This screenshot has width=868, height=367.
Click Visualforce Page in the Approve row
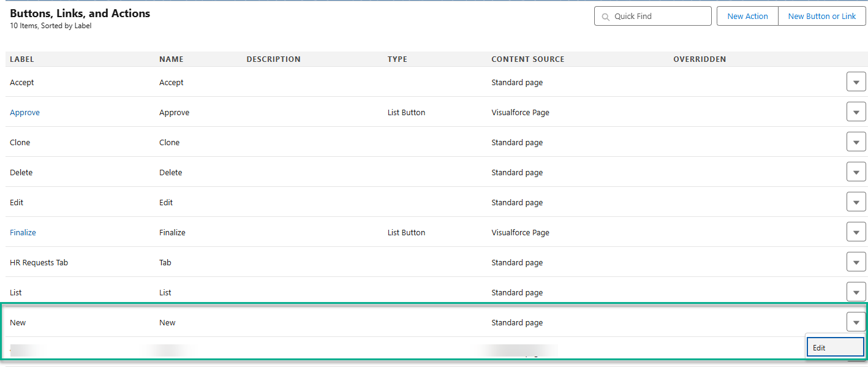pos(520,113)
